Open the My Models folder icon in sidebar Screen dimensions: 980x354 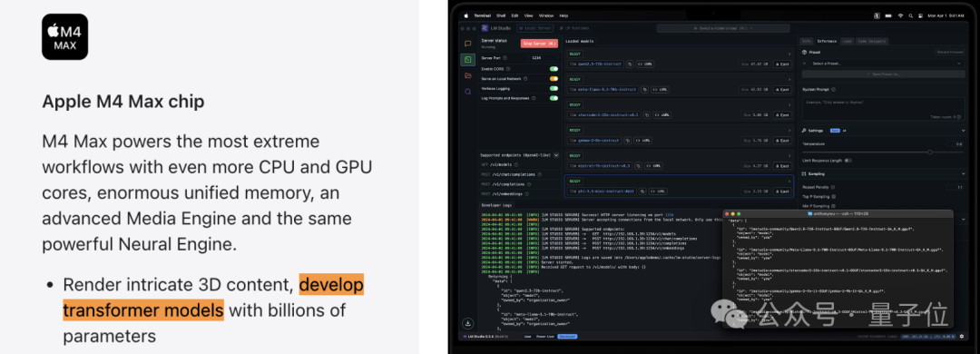pos(467,75)
